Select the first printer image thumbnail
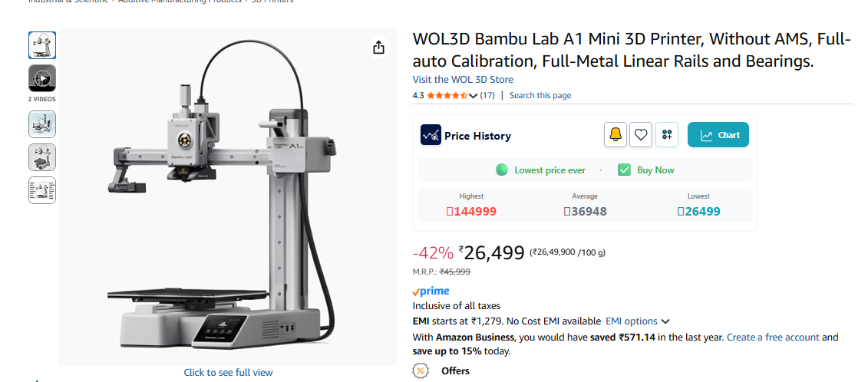Image resolution: width=868 pixels, height=382 pixels. pos(42,45)
